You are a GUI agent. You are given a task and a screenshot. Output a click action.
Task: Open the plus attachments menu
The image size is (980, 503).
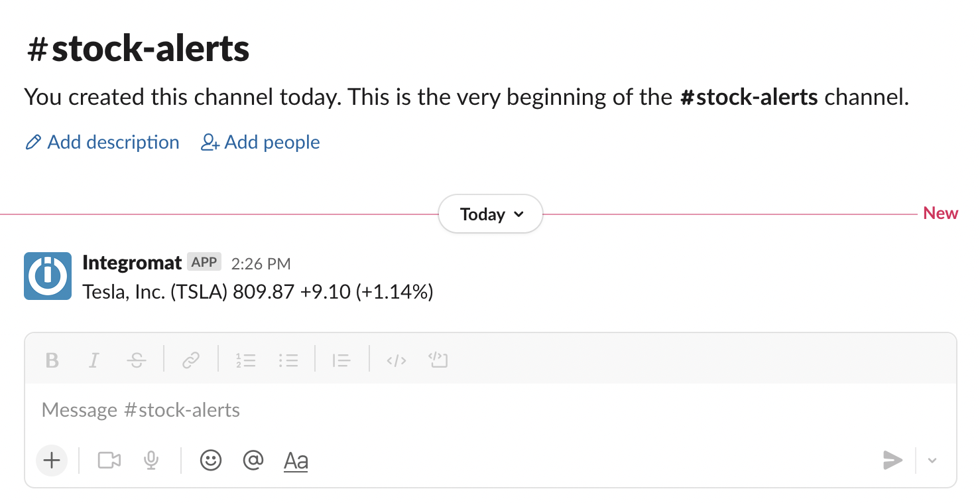coord(52,460)
